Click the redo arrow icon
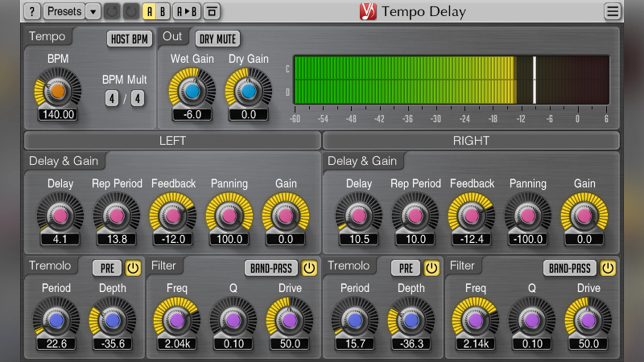 tap(131, 12)
